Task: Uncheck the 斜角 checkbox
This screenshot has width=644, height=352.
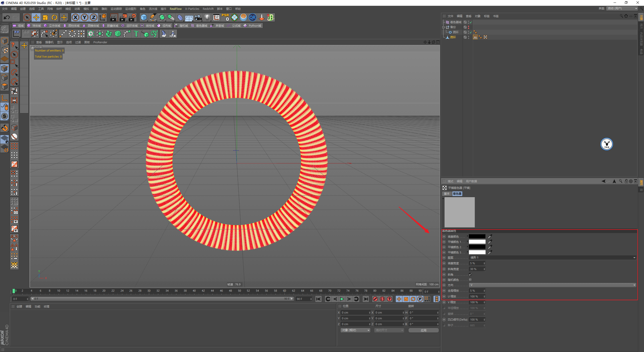Action: [470, 274]
